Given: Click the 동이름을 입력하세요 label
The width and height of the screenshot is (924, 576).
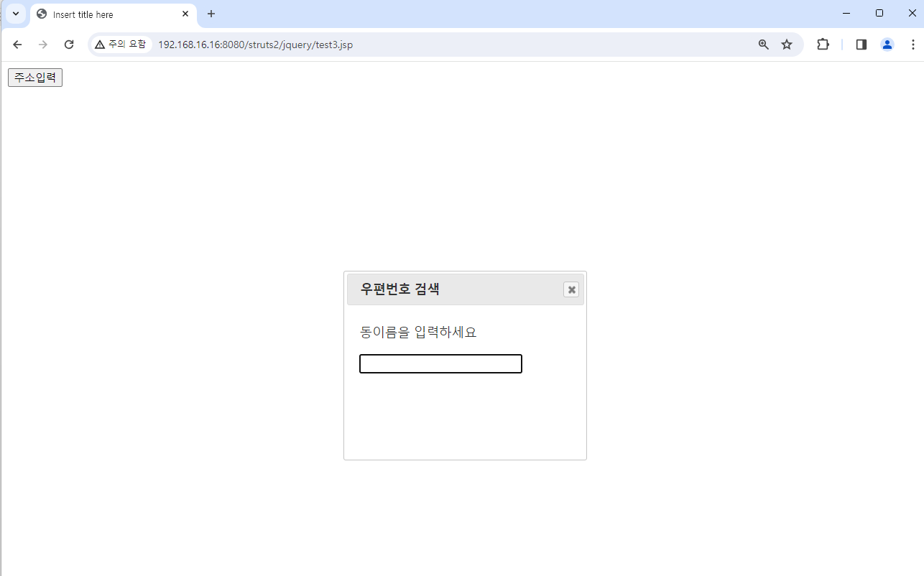Looking at the screenshot, I should pyautogui.click(x=418, y=332).
